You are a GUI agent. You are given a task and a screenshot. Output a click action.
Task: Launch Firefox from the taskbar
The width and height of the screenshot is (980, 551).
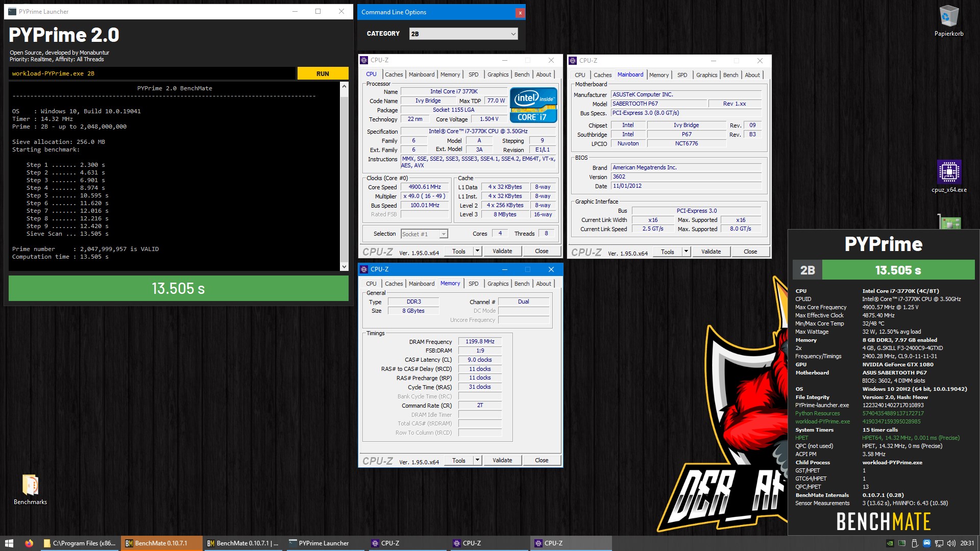pos(29,543)
